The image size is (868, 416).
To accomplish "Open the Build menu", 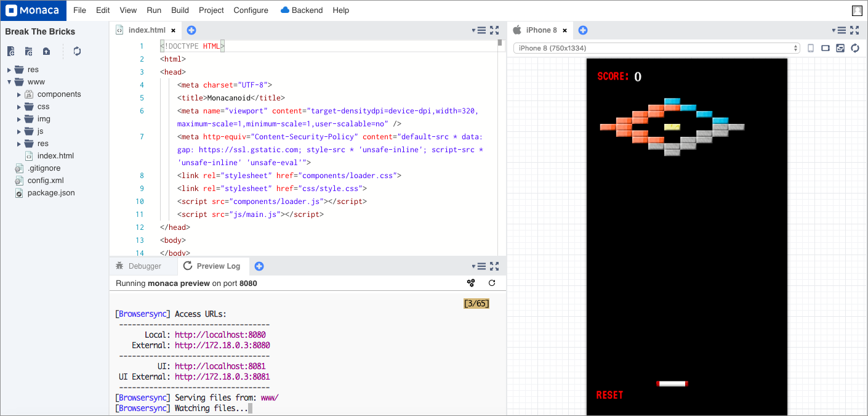I will [x=180, y=10].
